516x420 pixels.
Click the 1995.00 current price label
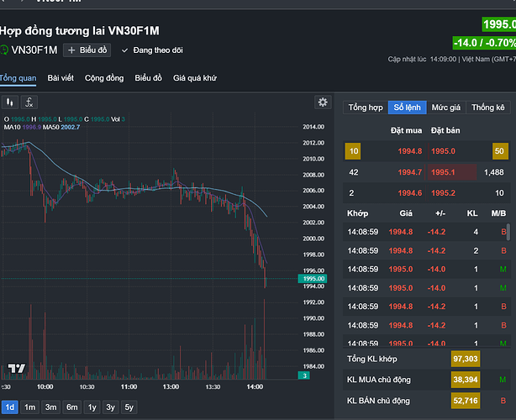(x=313, y=279)
